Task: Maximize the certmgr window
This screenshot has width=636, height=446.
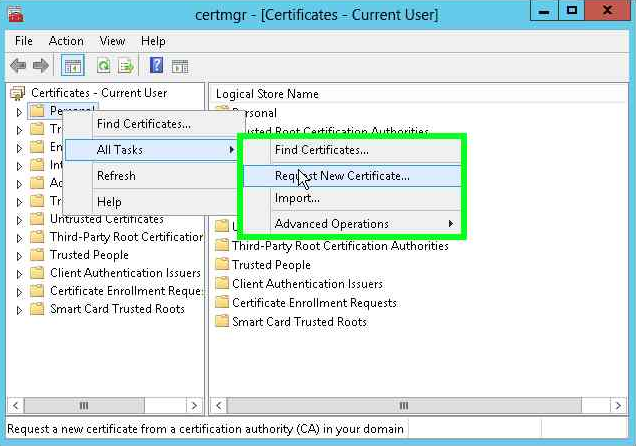Action: click(572, 11)
